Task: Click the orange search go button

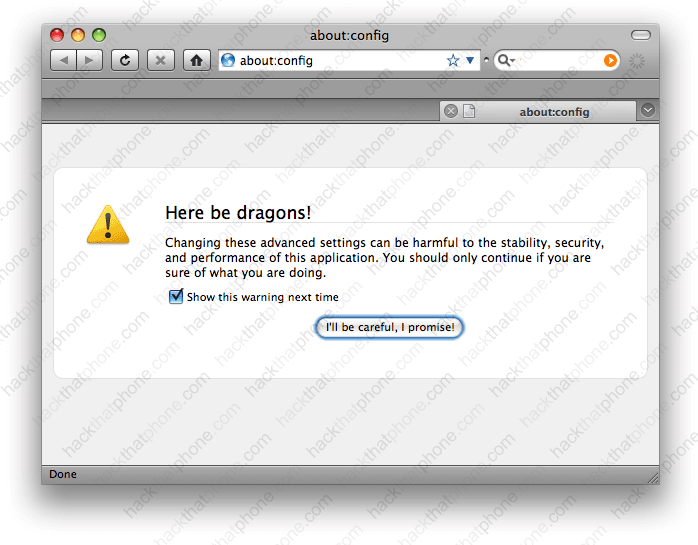Action: tap(610, 60)
